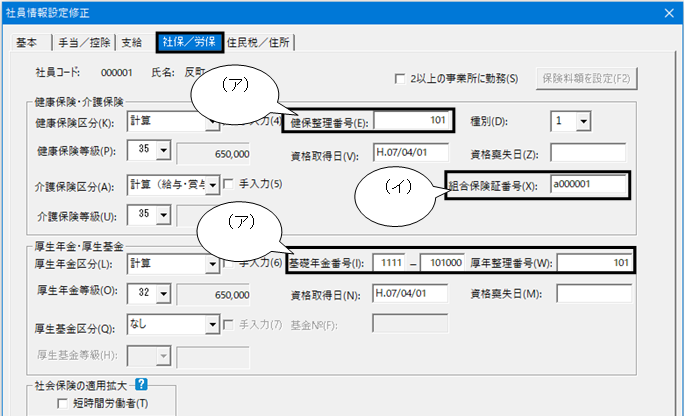The height and width of the screenshot is (417, 685).
Task: Click the 650,000 amount beside 健康保険等級
Action: click(x=213, y=154)
